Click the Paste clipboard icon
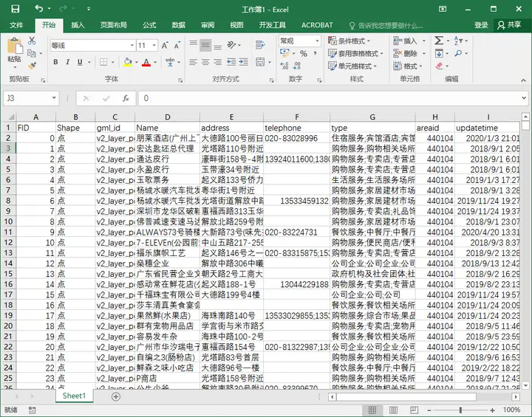This screenshot has width=532, height=417. [x=15, y=46]
